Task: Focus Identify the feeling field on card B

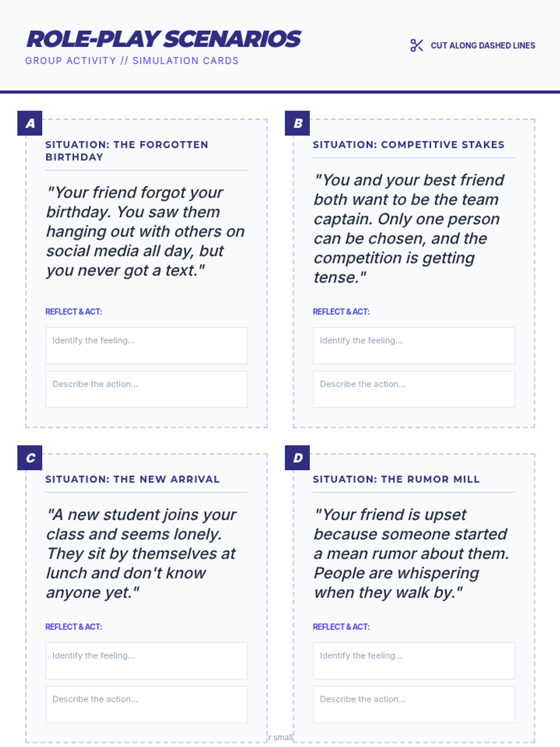Action: [413, 345]
